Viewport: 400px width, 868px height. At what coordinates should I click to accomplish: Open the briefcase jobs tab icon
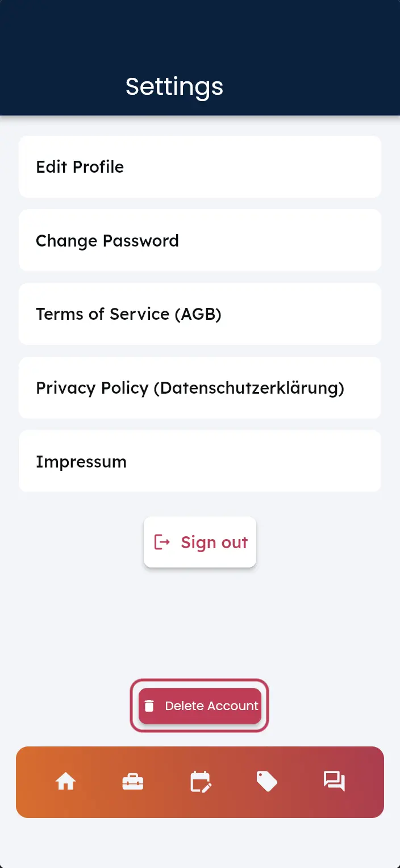coord(133,782)
